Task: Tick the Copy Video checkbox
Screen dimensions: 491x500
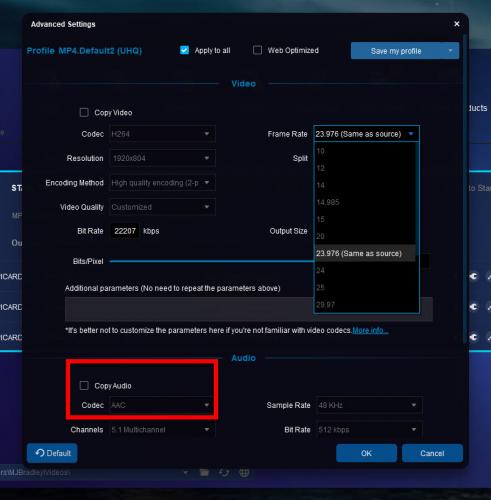Action: click(x=84, y=112)
